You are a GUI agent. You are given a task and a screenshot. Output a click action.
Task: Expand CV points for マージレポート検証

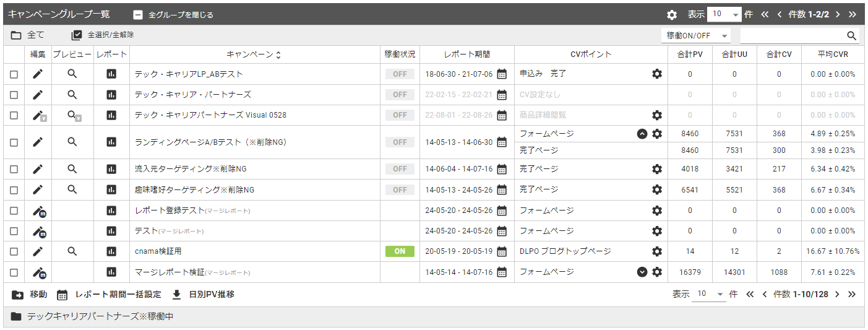642,272
